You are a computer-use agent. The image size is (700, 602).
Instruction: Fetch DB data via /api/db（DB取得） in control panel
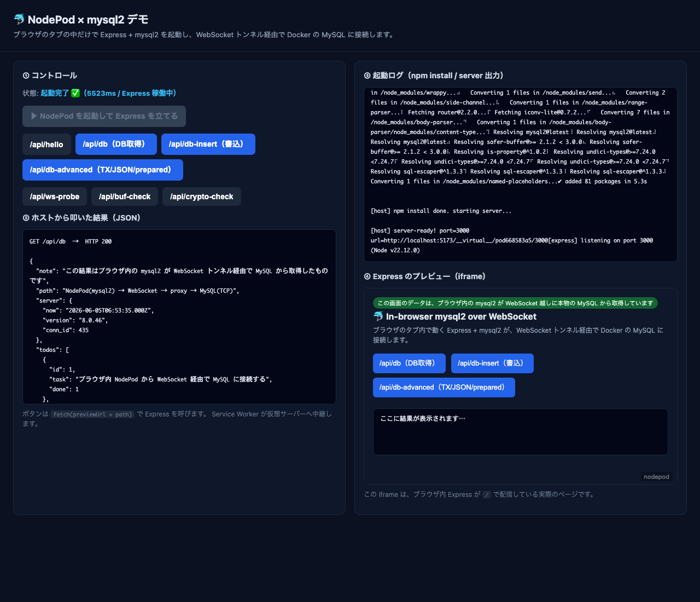(116, 144)
